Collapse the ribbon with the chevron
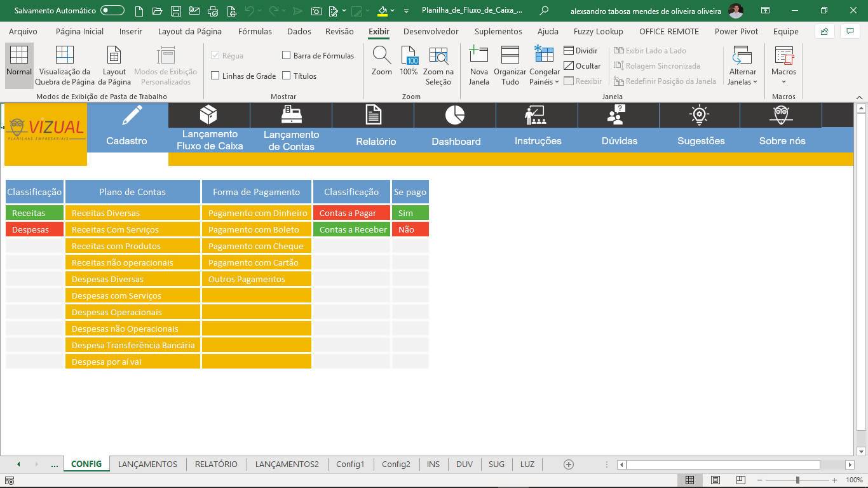 [859, 97]
